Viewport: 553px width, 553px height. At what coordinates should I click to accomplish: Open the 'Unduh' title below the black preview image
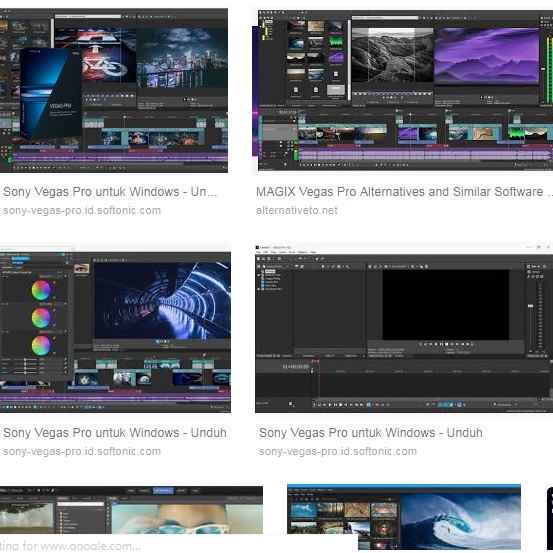371,433
